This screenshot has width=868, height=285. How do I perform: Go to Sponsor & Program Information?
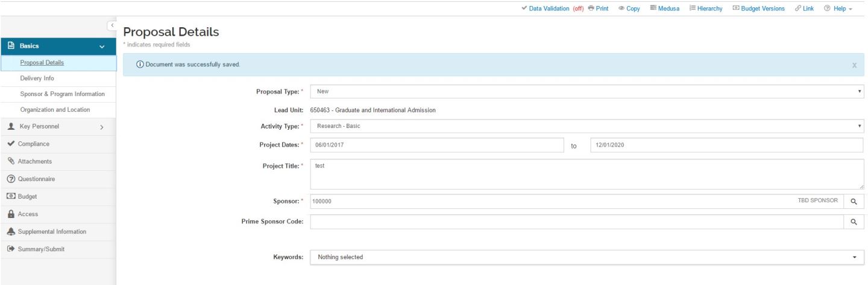63,94
